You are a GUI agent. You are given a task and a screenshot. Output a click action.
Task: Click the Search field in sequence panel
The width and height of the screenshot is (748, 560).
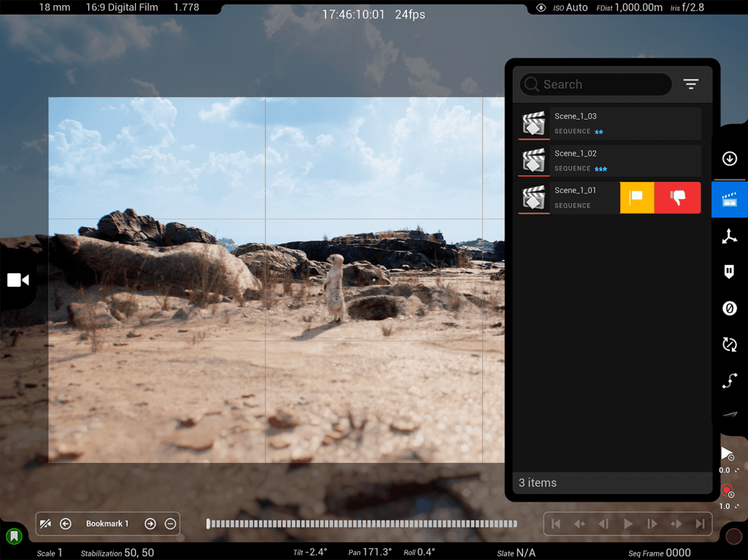click(595, 85)
